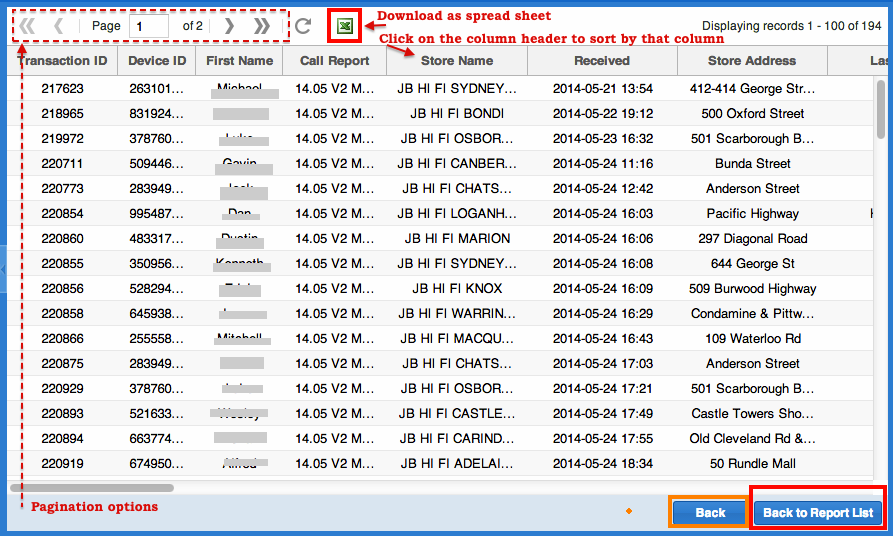Click store name JB HI FI CANBER...

pyautogui.click(x=457, y=164)
